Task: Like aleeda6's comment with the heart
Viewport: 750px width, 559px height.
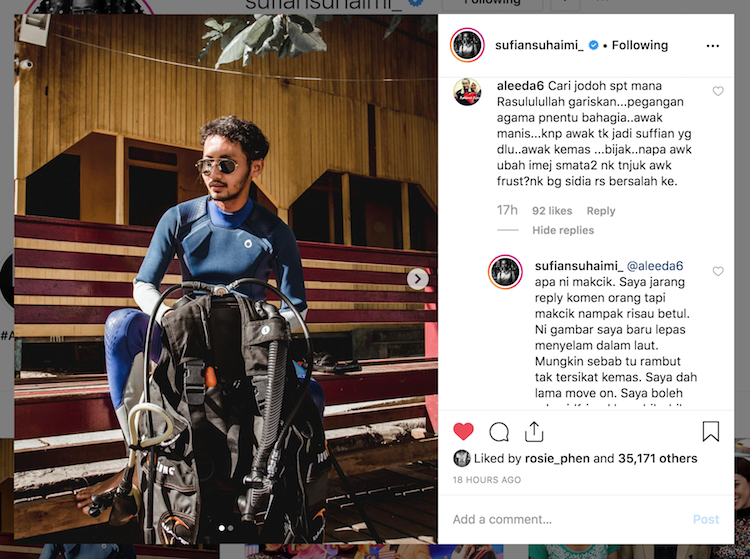Action: [x=718, y=91]
